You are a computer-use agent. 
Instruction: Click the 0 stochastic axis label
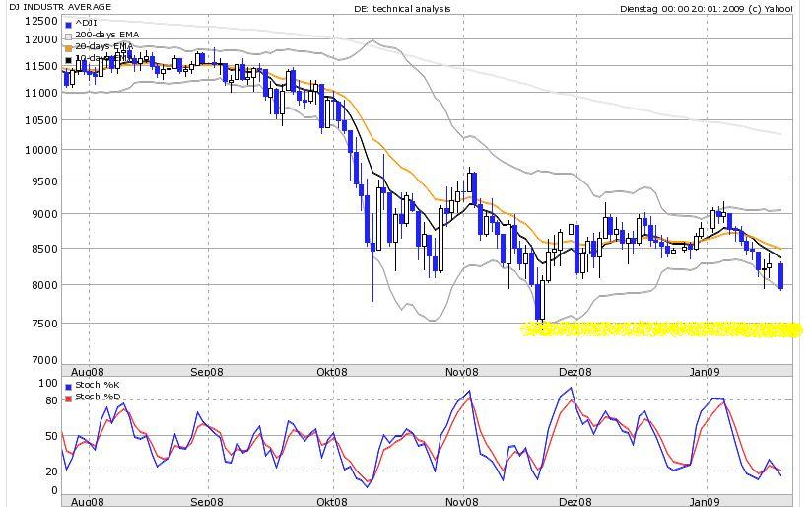(54, 490)
